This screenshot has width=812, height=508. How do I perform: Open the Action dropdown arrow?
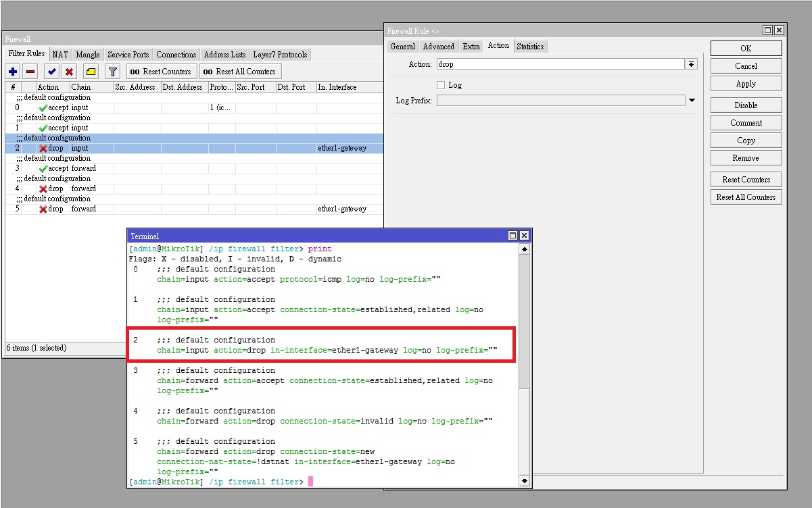(692, 64)
